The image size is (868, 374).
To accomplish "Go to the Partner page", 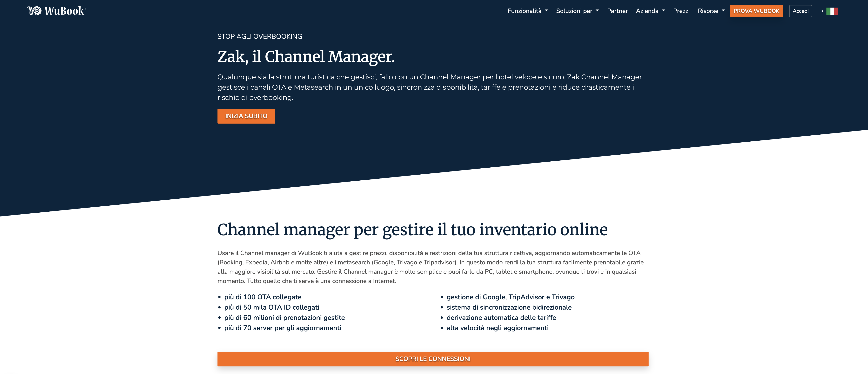I will click(617, 11).
